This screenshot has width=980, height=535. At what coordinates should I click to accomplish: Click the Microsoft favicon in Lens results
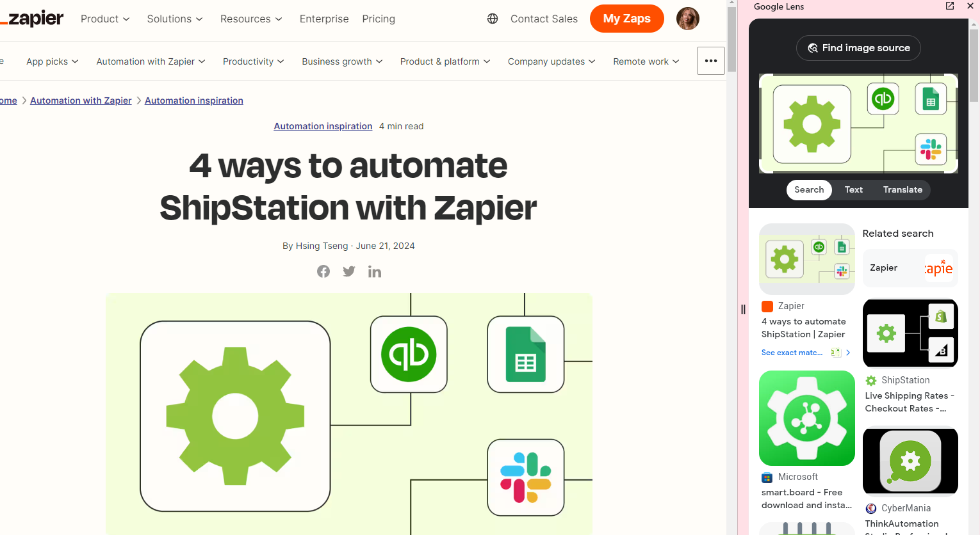[x=767, y=477]
